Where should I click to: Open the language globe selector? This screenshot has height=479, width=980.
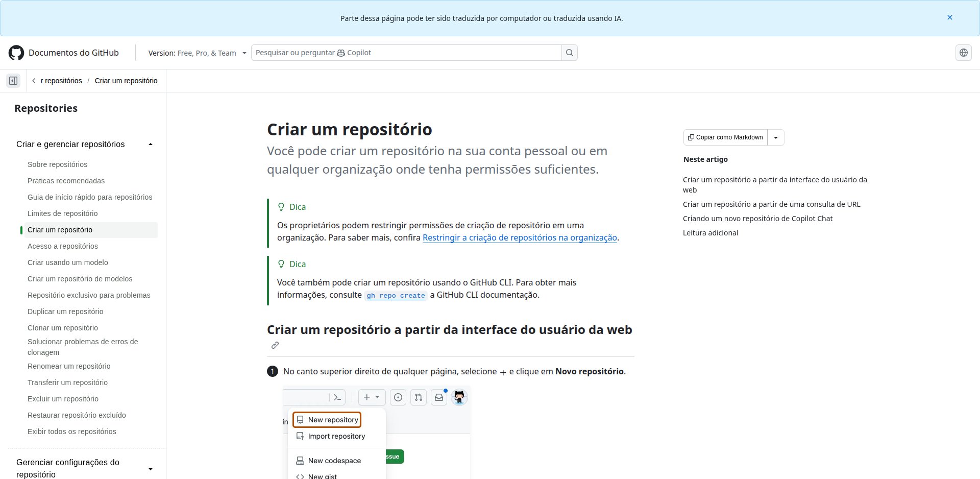click(964, 53)
